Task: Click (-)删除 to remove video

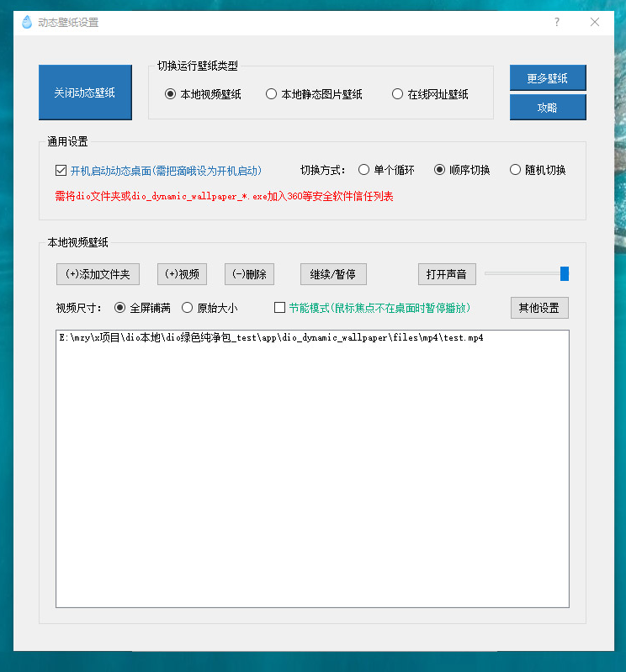Action: click(x=249, y=274)
